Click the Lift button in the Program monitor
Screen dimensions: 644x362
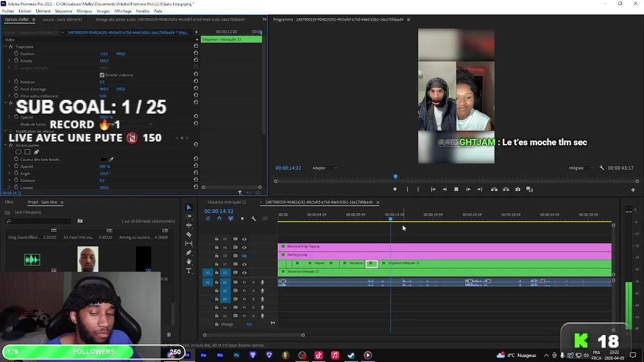[494, 189]
